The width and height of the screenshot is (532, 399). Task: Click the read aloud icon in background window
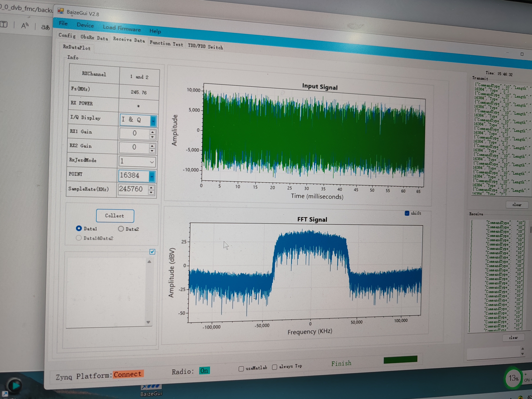tap(25, 26)
